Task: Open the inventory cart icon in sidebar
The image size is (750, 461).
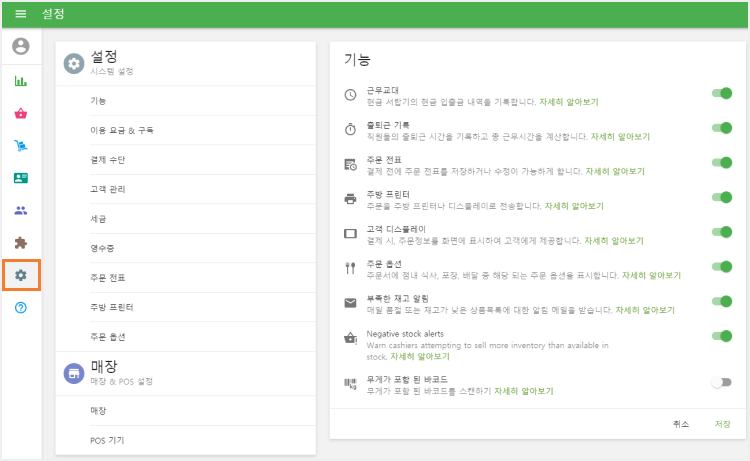Action: pos(20,146)
